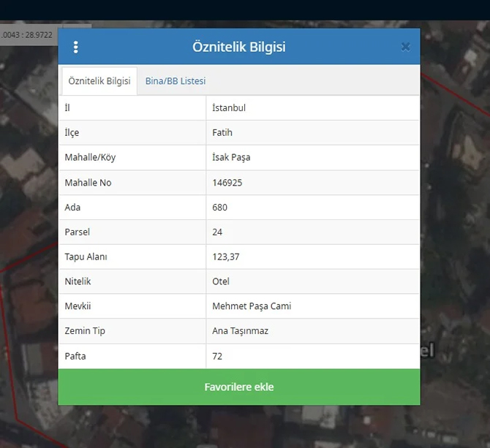The height and width of the screenshot is (448, 490).
Task: Select Mahalle No value 146925
Action: [227, 183]
